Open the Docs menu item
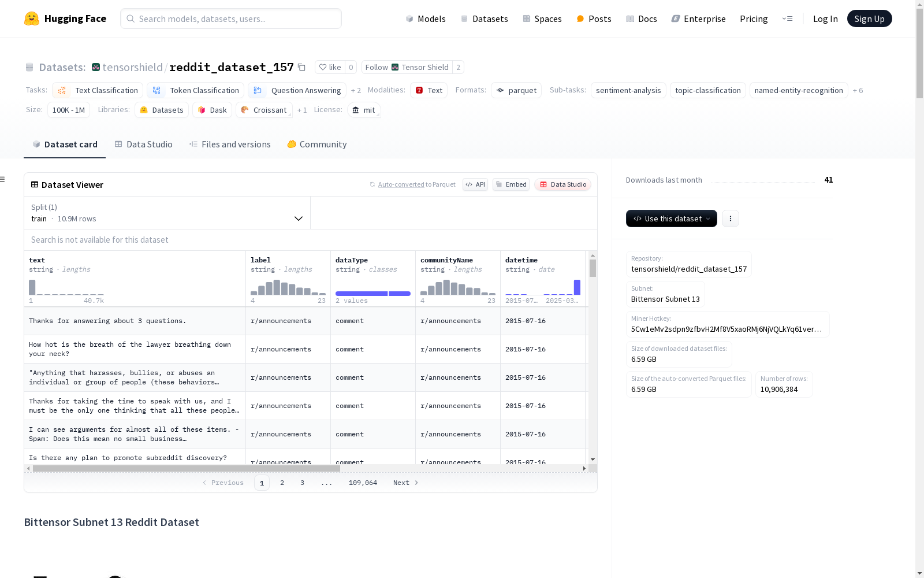924x578 pixels. pyautogui.click(x=642, y=18)
